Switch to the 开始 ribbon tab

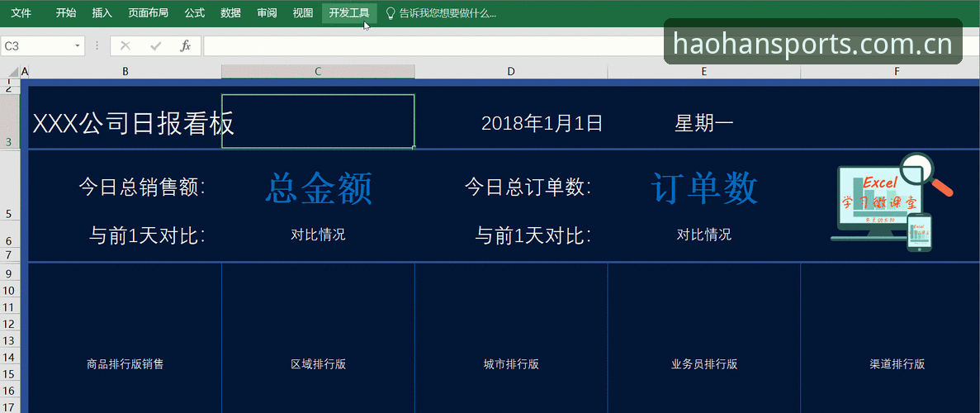tap(65, 12)
